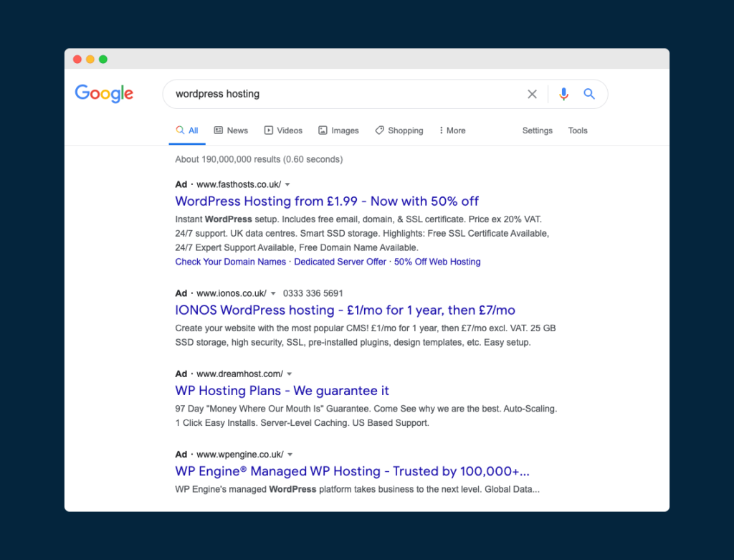Screen dimensions: 734x560
Task: Click 'Create your website with the most popular CMS' text
Action: [365, 336]
